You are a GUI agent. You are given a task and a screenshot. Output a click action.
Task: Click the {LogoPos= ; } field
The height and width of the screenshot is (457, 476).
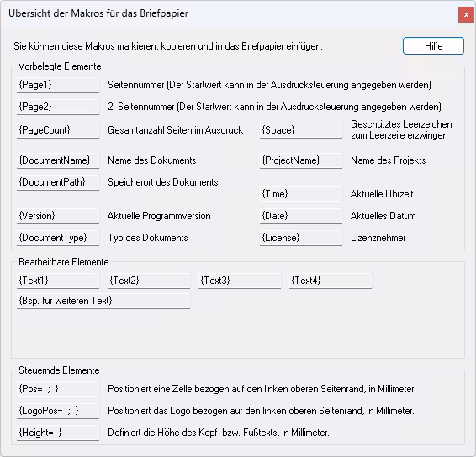click(x=58, y=411)
